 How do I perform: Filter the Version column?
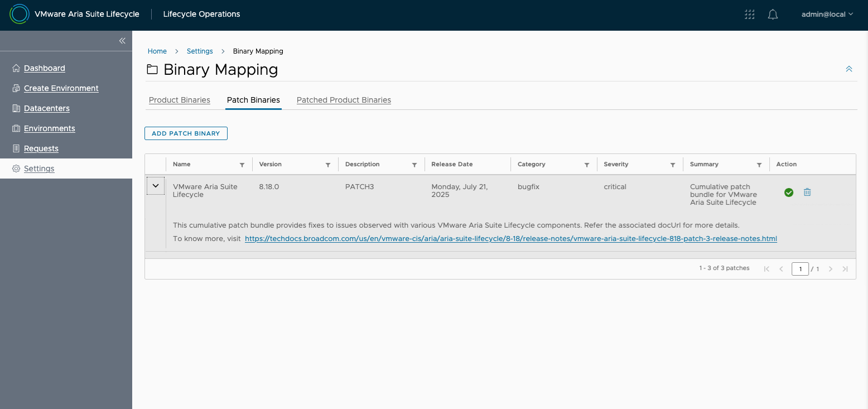328,165
